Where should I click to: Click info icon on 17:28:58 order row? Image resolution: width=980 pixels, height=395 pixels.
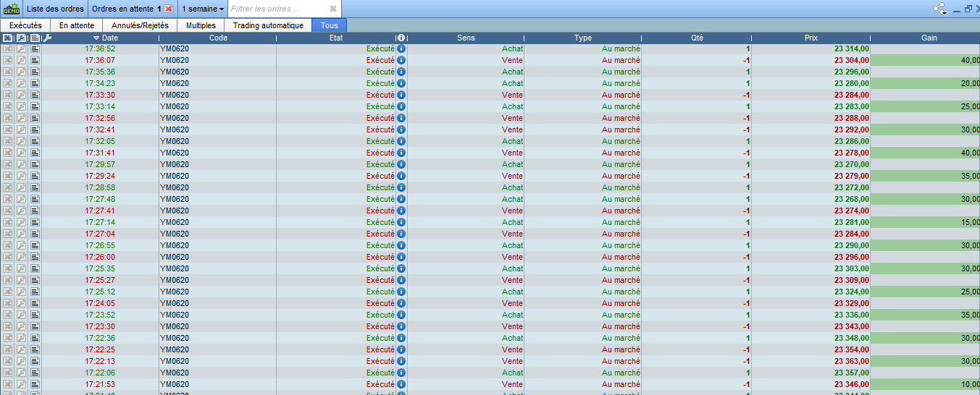(401, 187)
